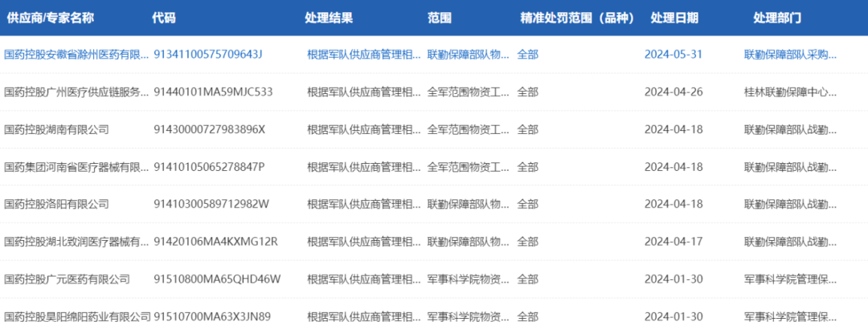This screenshot has width=868, height=334.
Task: Click date 2024-05-31
Action: [674, 54]
